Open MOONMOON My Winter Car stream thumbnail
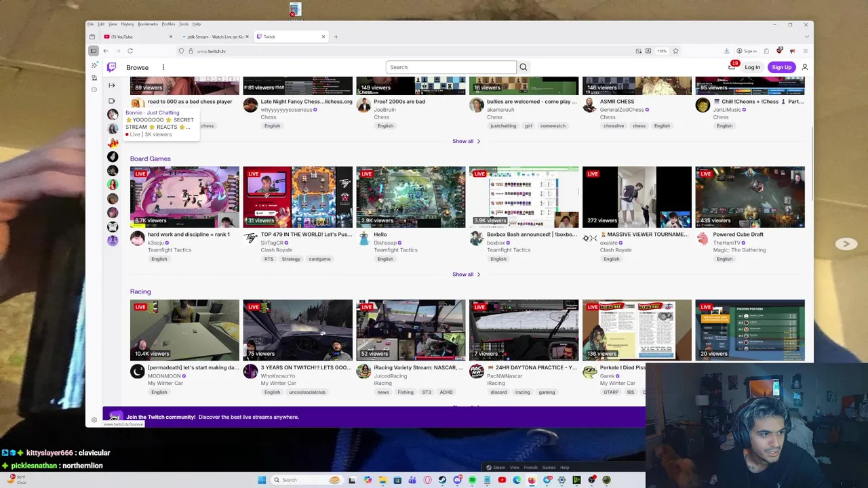 (x=184, y=330)
